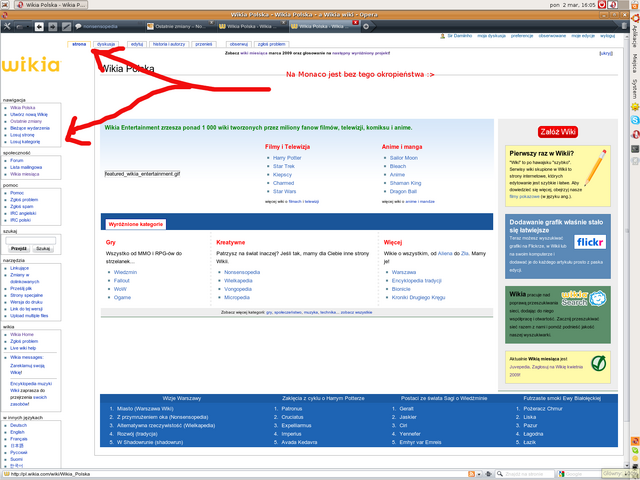640x480 pixels.
Task: Focus the Google search field
Action: [x=579, y=474]
